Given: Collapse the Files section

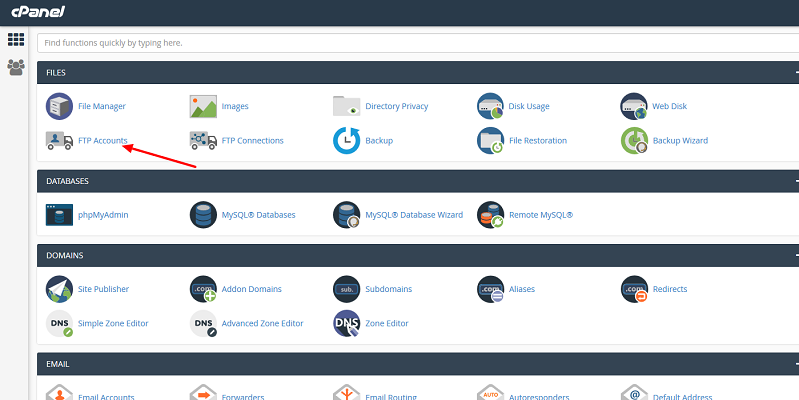Looking at the screenshot, I should pyautogui.click(x=795, y=72).
